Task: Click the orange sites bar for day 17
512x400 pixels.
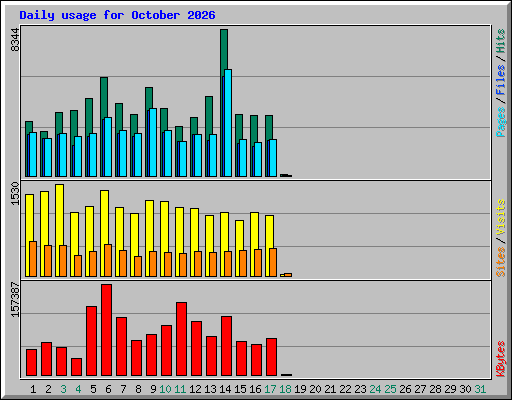Action: (x=273, y=262)
